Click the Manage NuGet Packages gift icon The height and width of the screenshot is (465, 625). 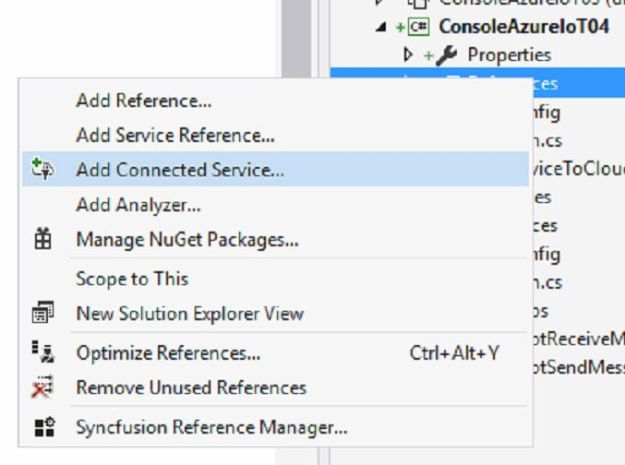pos(42,240)
